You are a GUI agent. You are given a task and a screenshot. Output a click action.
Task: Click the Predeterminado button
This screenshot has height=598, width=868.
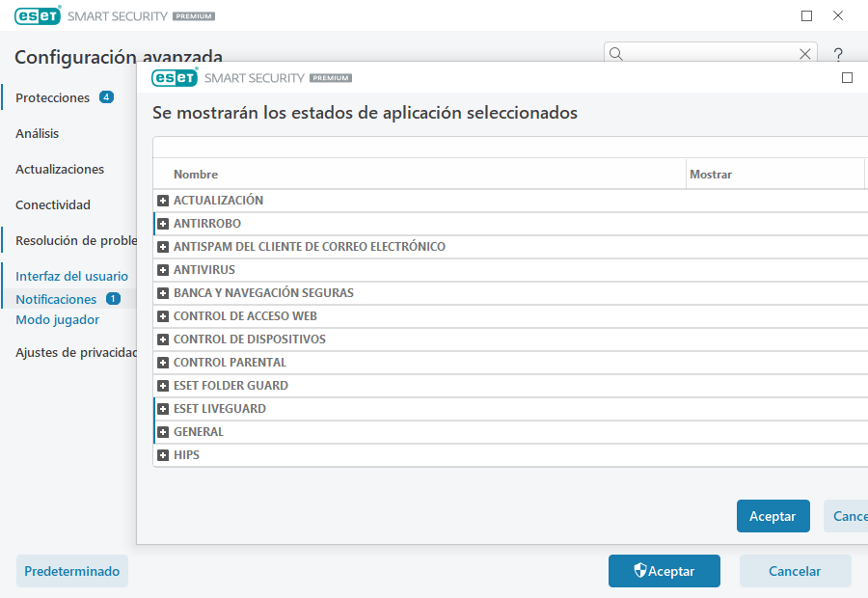point(71,571)
